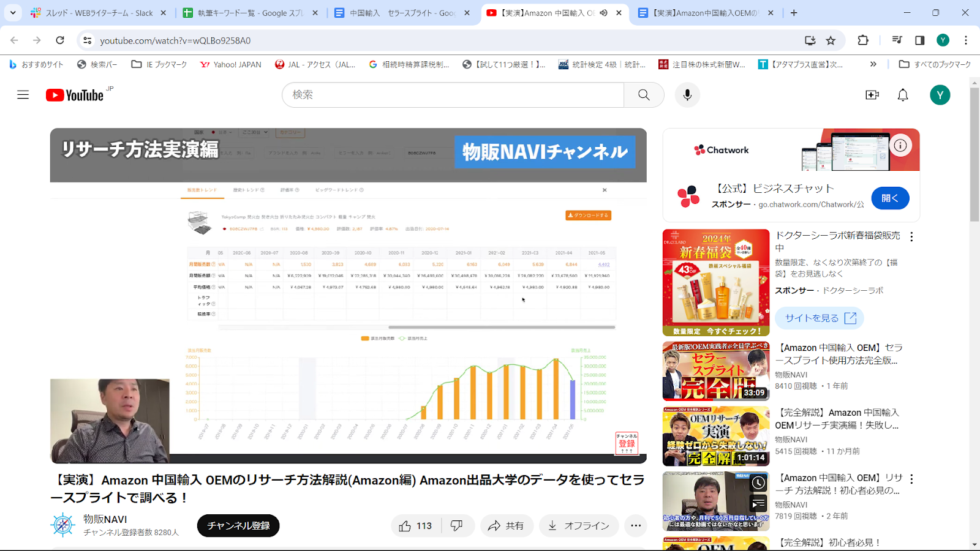Subscribe with チャンネル登録 button

point(238,526)
